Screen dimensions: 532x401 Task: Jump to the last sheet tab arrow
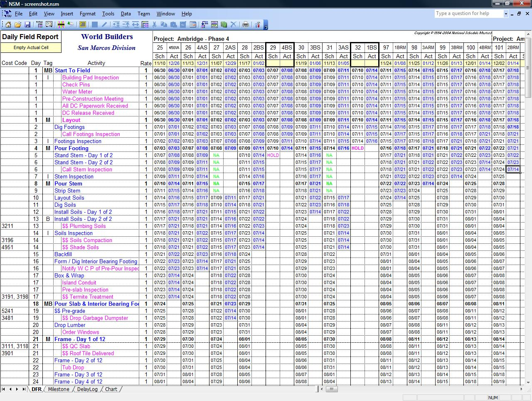click(23, 389)
